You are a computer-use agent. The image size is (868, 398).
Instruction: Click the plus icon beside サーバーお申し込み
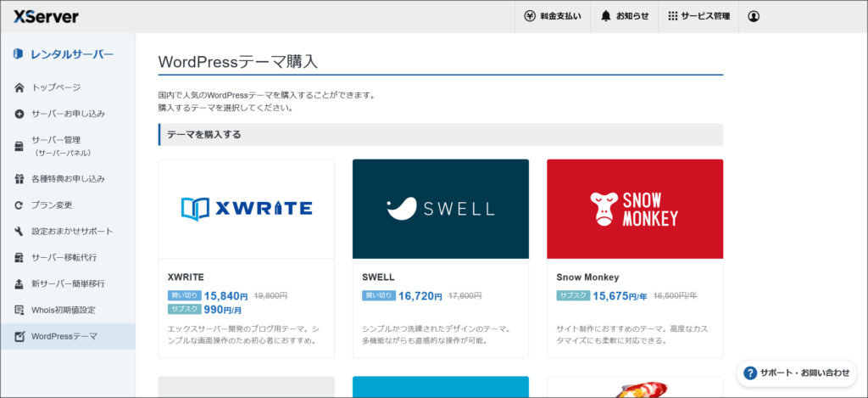pyautogui.click(x=19, y=114)
